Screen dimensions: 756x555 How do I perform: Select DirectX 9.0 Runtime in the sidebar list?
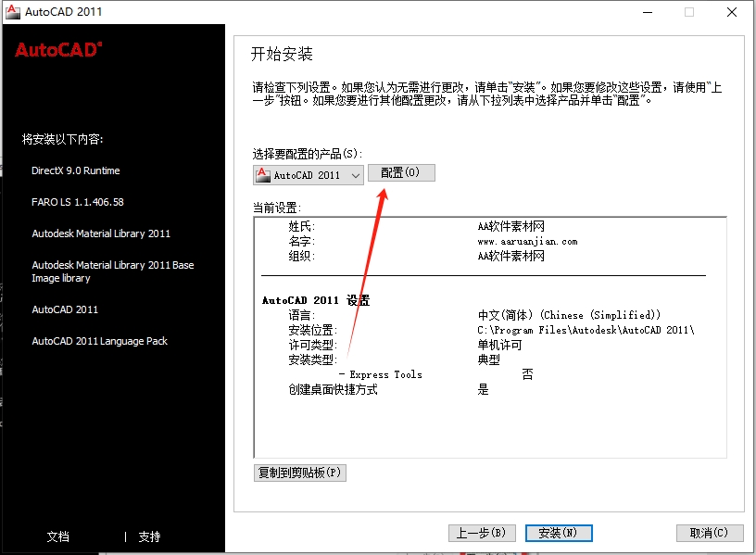75,170
